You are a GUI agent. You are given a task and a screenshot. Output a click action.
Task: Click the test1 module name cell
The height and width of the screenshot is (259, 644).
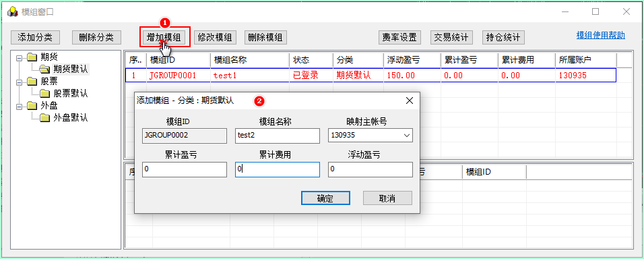250,76
